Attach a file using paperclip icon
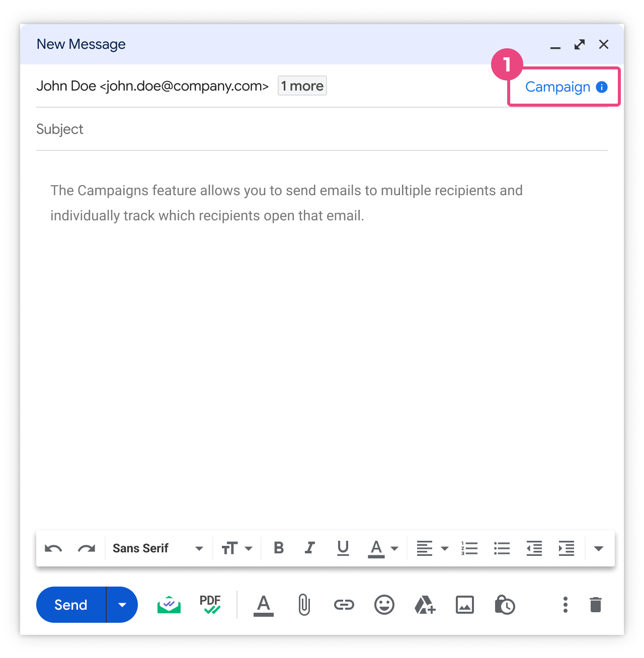 coord(304,605)
